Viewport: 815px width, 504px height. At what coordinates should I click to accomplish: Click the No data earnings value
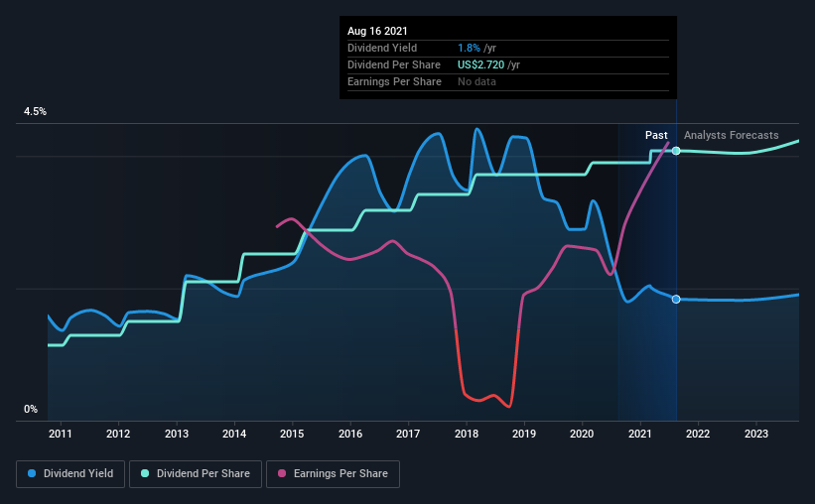point(476,81)
